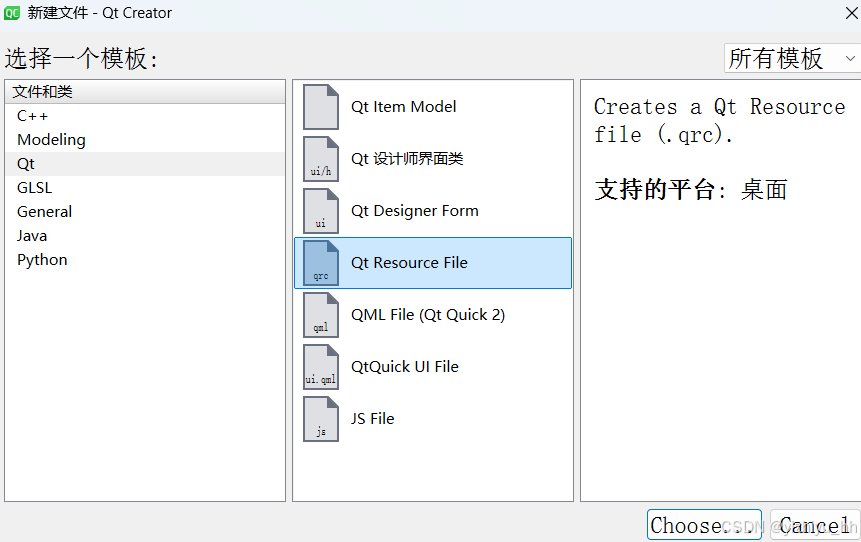Click the 文件和类 header
Image resolution: width=861 pixels, height=542 pixels.
point(145,92)
